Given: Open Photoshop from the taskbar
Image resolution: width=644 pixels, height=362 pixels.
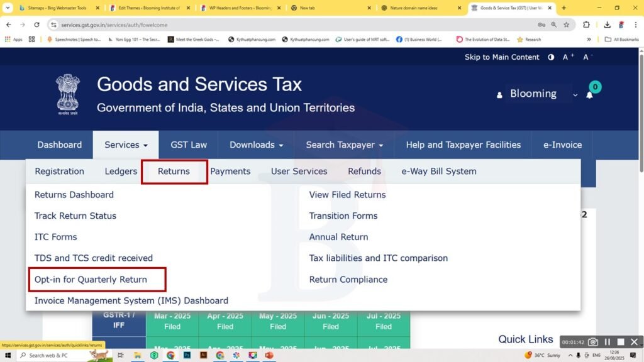Looking at the screenshot, I should point(187,355).
